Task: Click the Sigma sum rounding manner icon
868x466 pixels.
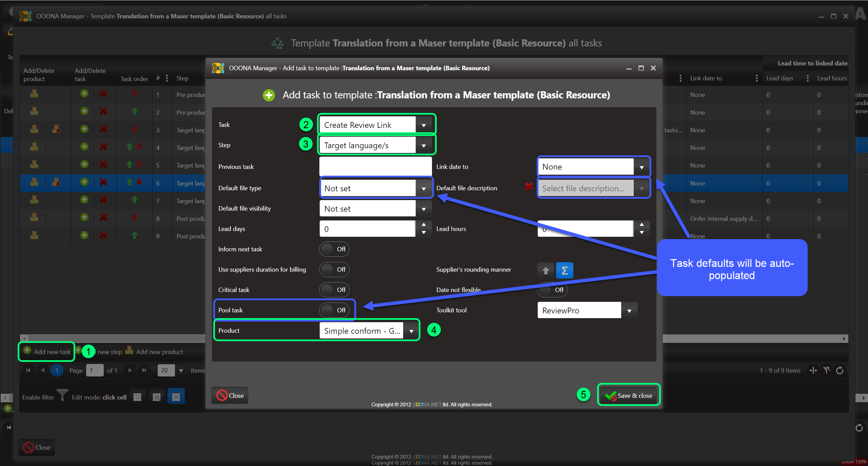Action: pos(564,270)
